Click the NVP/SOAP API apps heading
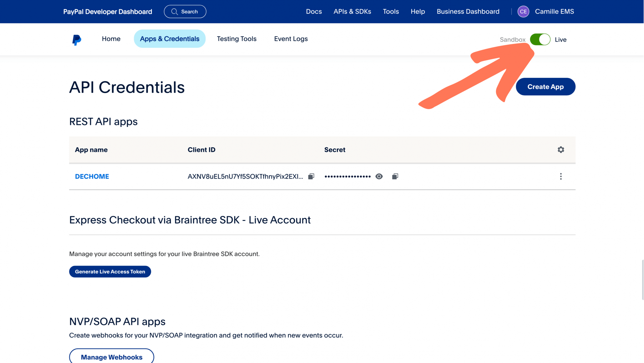 pyautogui.click(x=117, y=321)
